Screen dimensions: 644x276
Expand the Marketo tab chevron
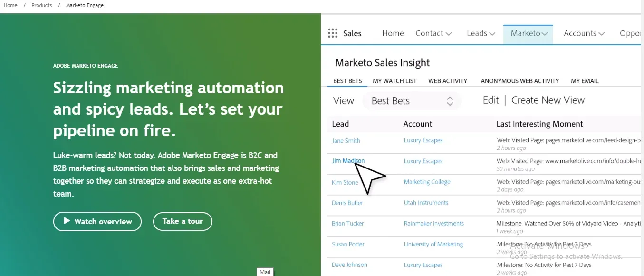pyautogui.click(x=545, y=34)
